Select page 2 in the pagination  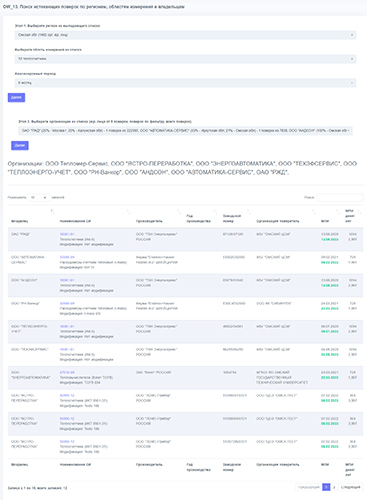pyautogui.click(x=334, y=487)
